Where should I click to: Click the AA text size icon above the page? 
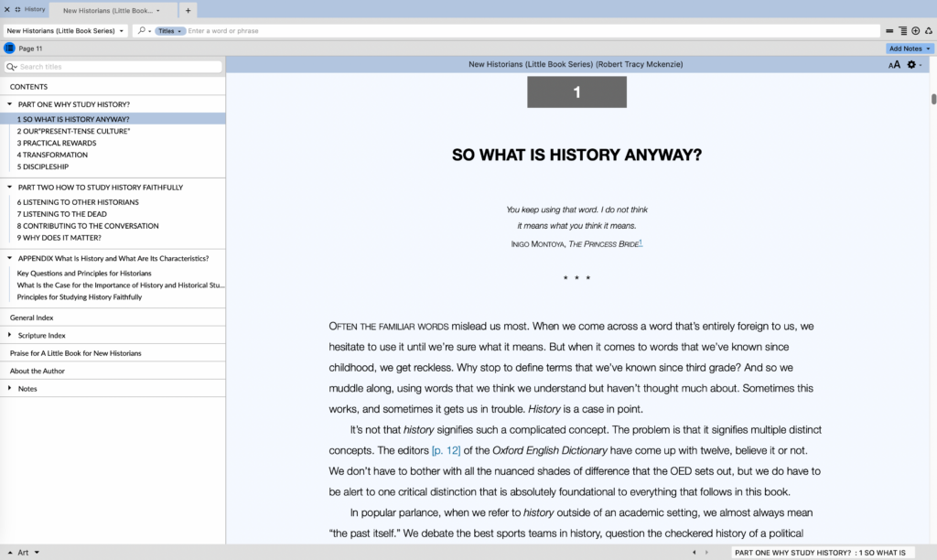pyautogui.click(x=895, y=65)
